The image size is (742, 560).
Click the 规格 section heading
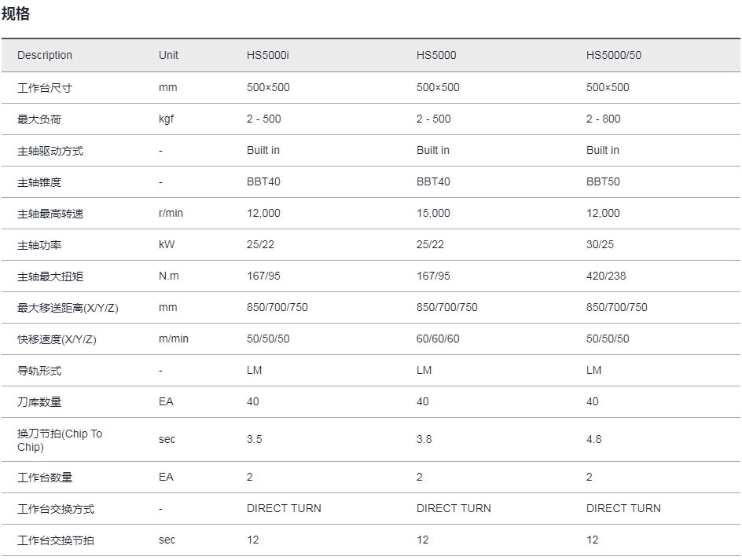(x=16, y=13)
